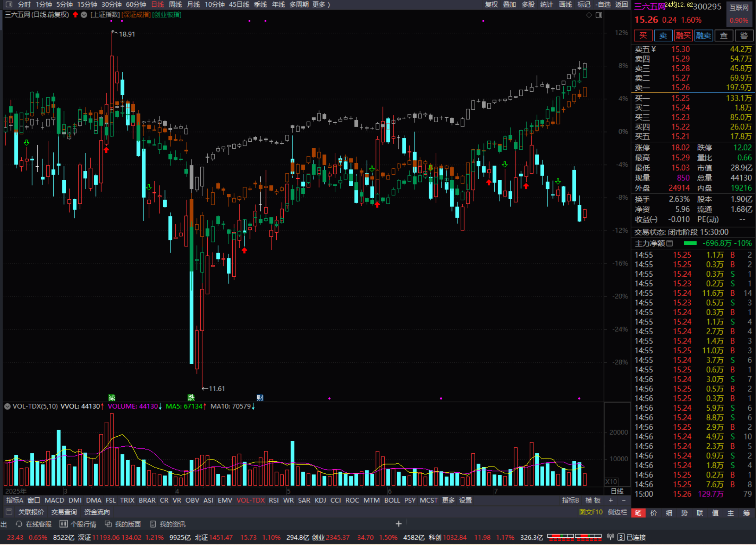Select the RSI indicator

[274, 500]
